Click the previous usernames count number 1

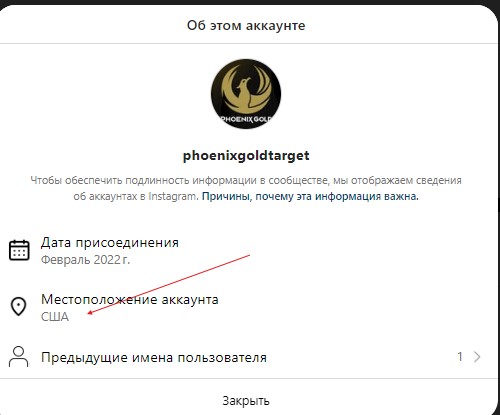click(460, 357)
